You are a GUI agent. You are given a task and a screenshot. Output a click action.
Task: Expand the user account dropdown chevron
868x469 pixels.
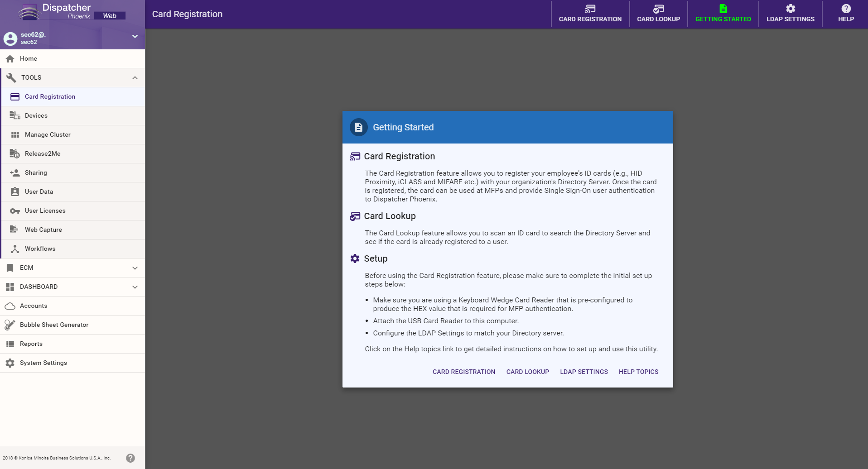coord(135,36)
